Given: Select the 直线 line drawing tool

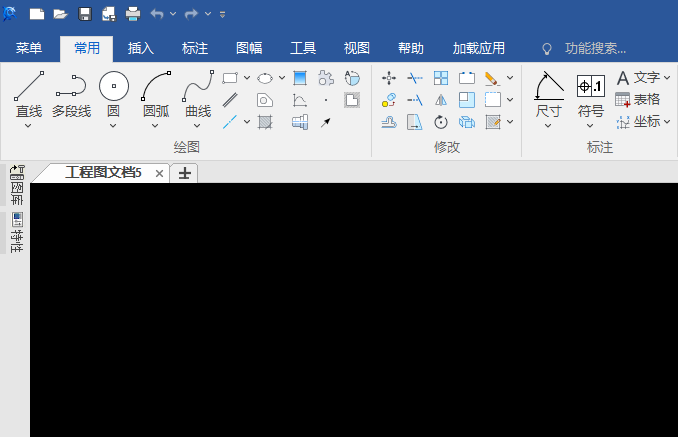Looking at the screenshot, I should [x=29, y=94].
